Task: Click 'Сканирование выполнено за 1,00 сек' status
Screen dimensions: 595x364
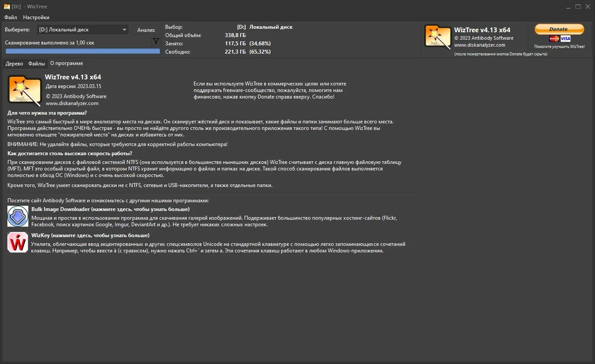Action: pos(50,43)
